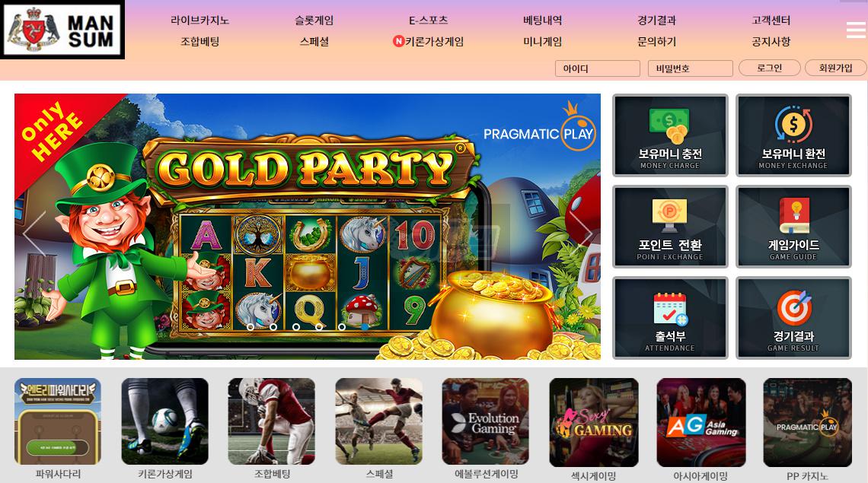Open the hamburger menu icon

tap(856, 30)
